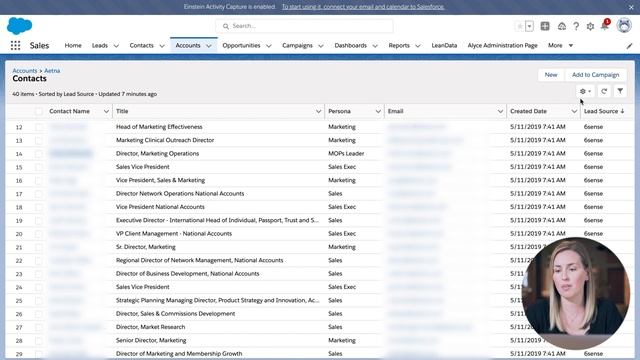Viewport: 640px width, 360px height.
Task: Open Persona column menu chevron
Action: click(378, 111)
